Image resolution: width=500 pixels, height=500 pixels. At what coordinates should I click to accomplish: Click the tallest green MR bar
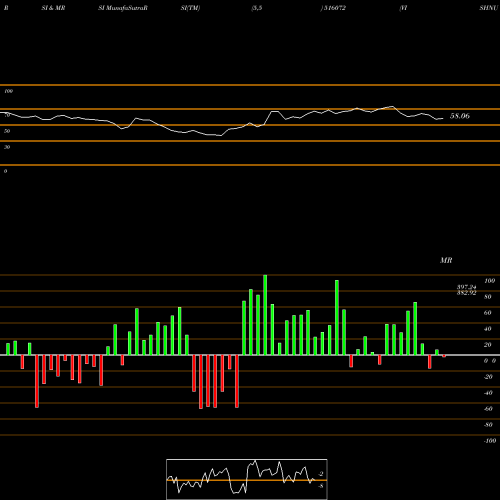coord(265,315)
